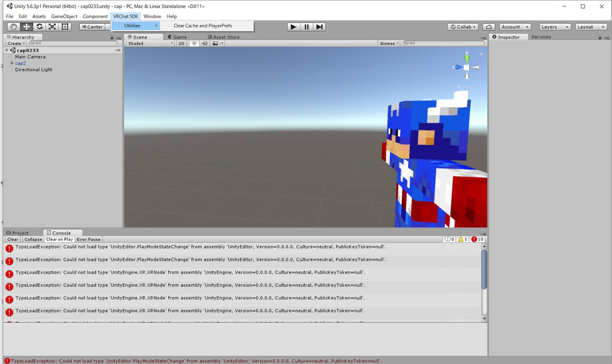Open the Gizmos dropdown

(x=389, y=43)
